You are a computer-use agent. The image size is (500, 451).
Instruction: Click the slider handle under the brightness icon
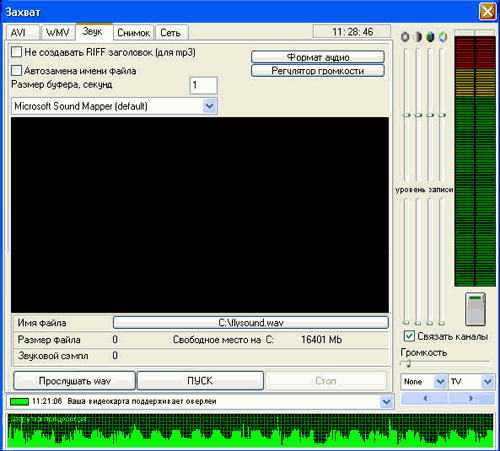point(406,115)
